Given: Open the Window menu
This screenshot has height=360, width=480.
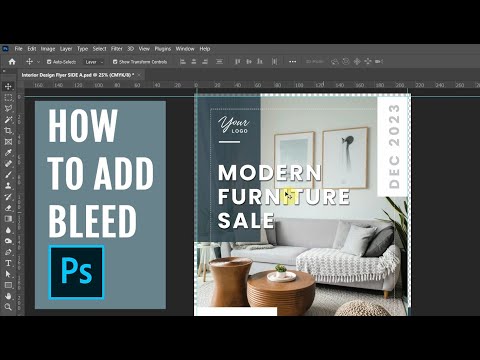Looking at the screenshot, I should pyautogui.click(x=185, y=49).
